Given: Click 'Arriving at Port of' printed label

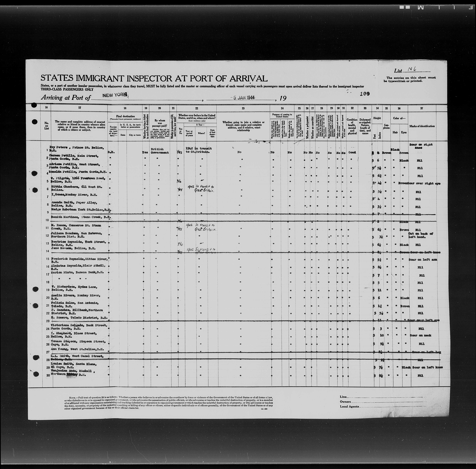Looking at the screenshot, I should [x=66, y=97].
